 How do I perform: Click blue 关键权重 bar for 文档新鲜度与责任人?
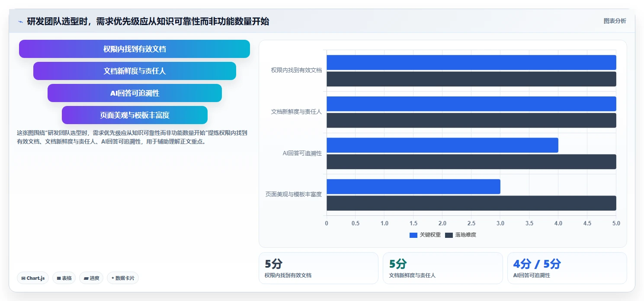471,104
